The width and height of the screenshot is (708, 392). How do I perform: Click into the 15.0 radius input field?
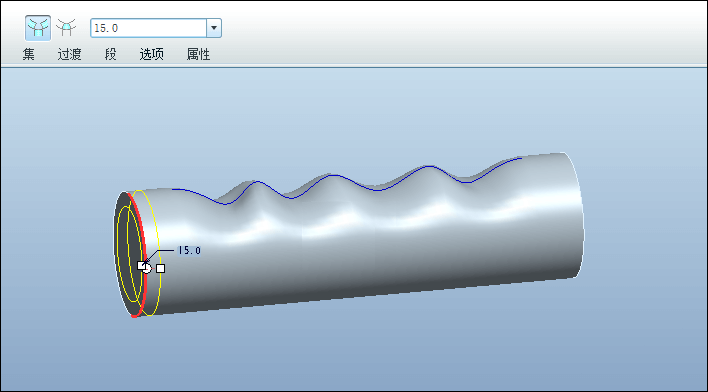(149, 28)
